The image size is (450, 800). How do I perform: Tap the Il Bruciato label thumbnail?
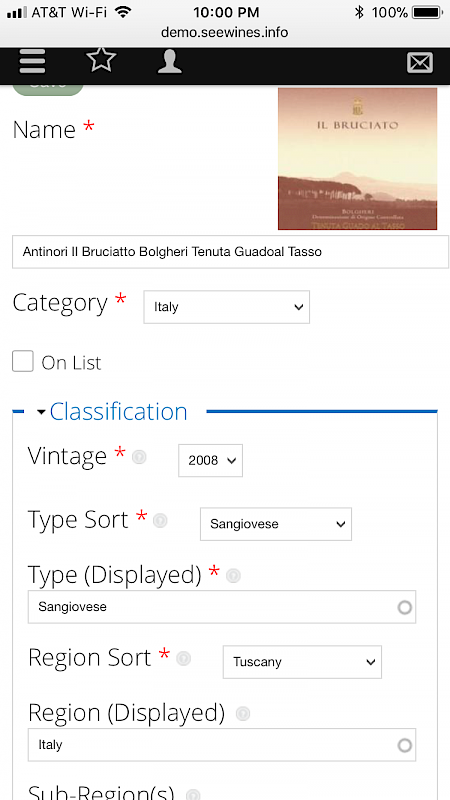coord(358,159)
